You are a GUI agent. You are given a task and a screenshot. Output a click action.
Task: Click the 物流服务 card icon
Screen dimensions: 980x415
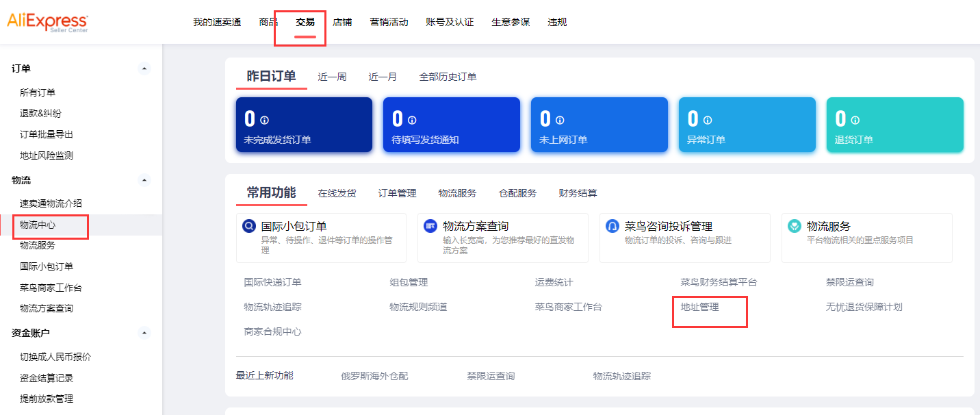coord(795,226)
